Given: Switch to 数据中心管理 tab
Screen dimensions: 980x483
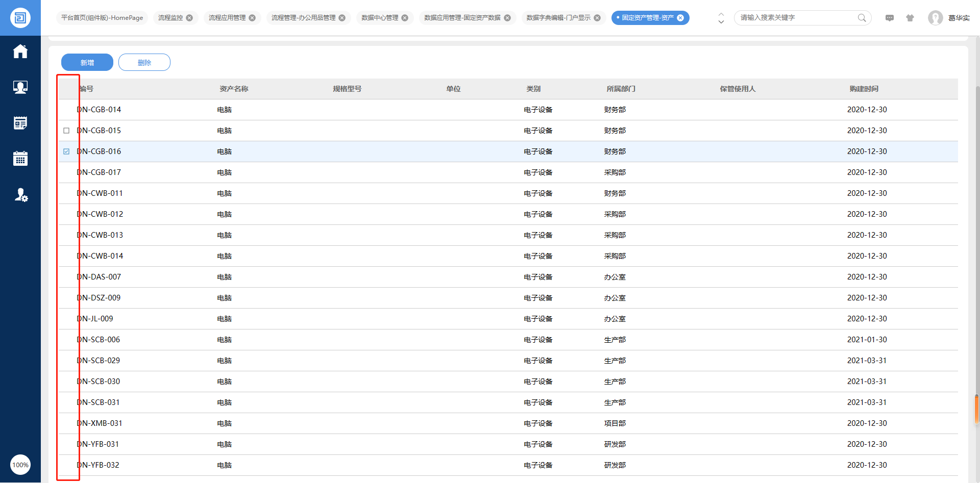Looking at the screenshot, I should point(379,18).
